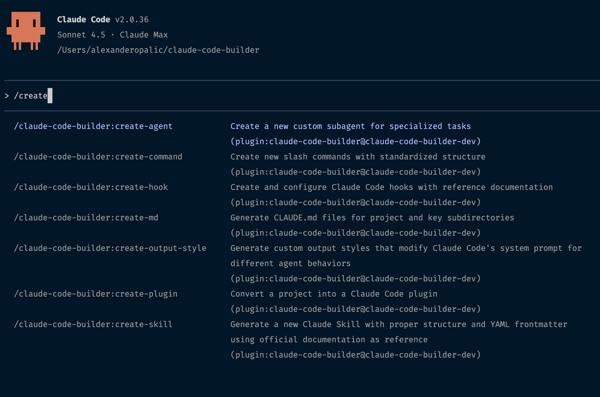Select the create-skill command

pyautogui.click(x=93, y=324)
